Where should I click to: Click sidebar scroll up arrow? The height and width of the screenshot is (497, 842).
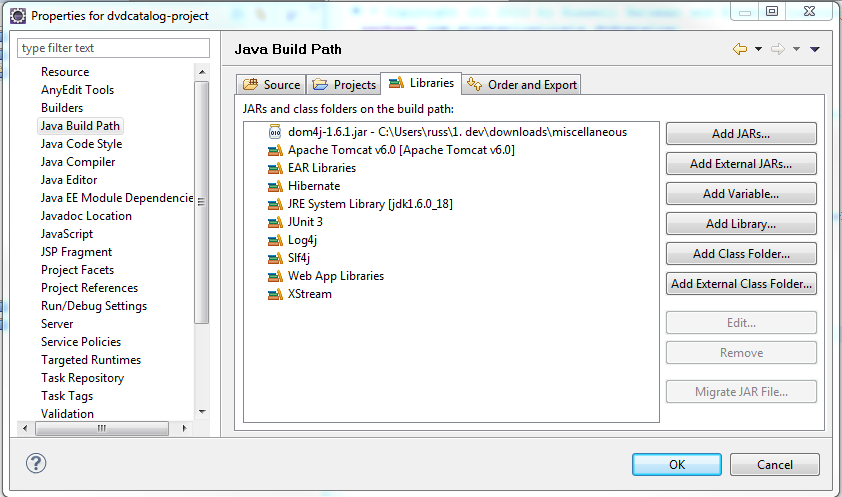click(202, 72)
